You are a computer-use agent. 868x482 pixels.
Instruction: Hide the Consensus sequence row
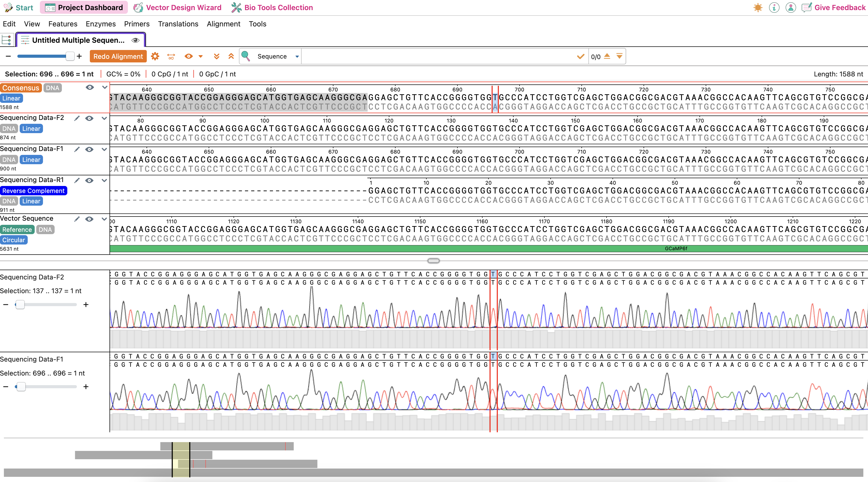click(90, 88)
